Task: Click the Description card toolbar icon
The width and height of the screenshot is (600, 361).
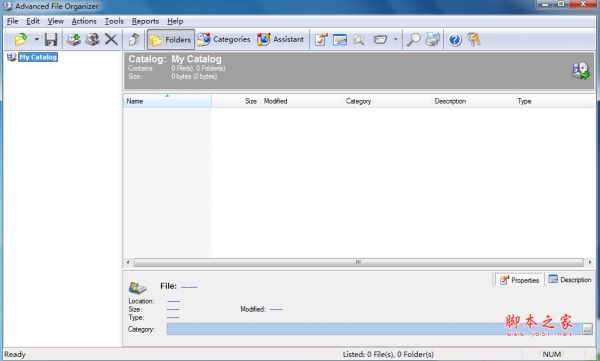Action: [x=340, y=39]
